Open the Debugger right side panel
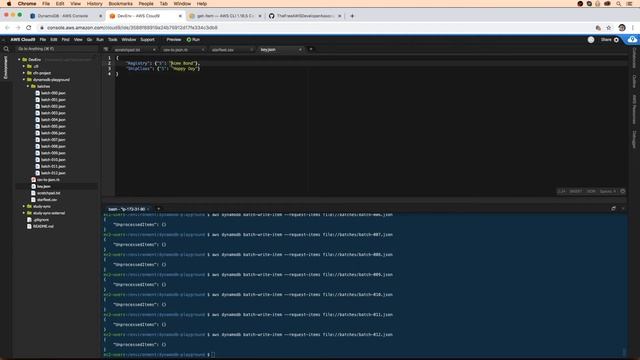The image size is (640, 360). (634, 140)
